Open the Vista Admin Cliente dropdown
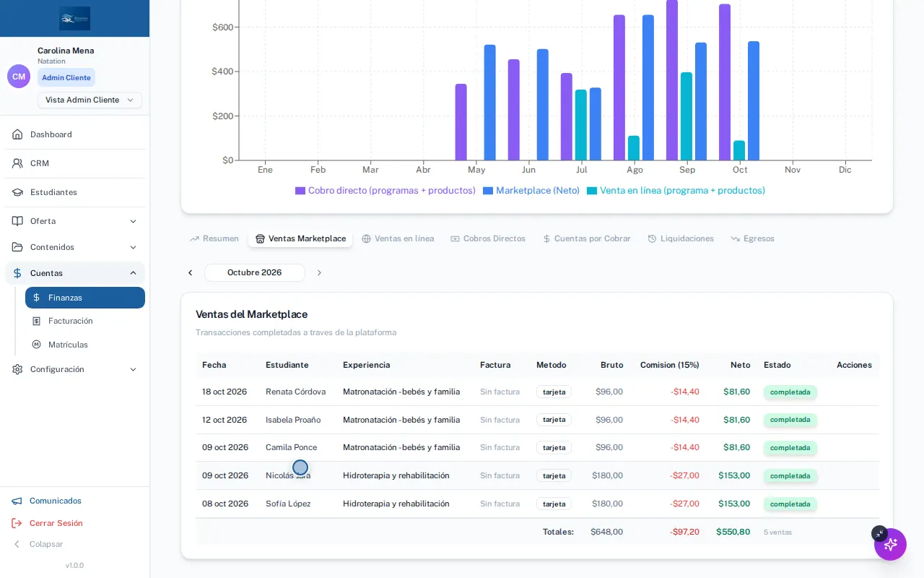This screenshot has height=578, width=924. 90,100
